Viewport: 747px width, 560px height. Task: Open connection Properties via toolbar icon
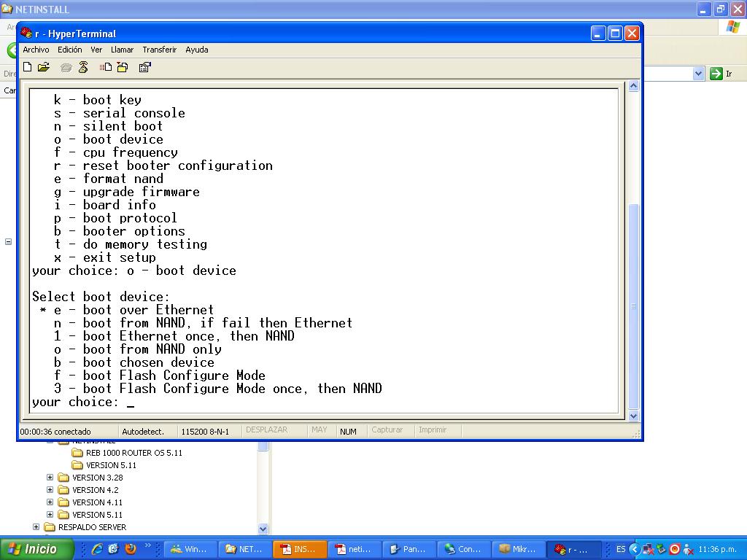pyautogui.click(x=144, y=66)
